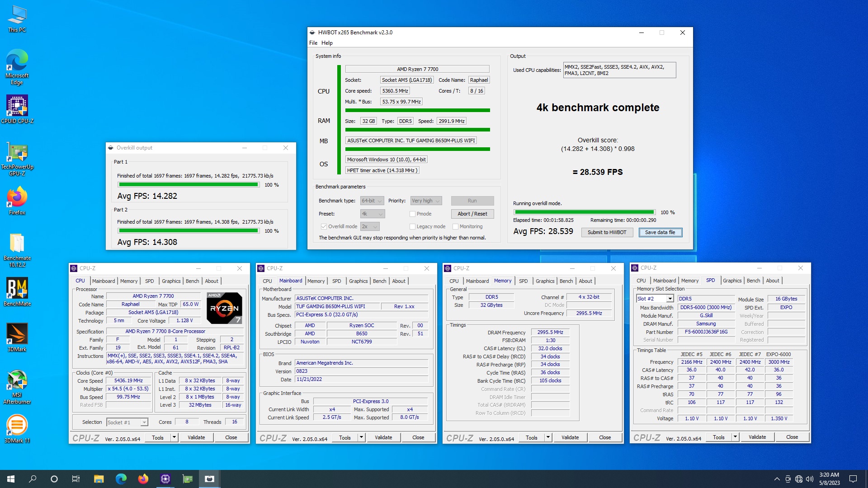Open taskbar Search icon
The image size is (868, 488).
(33, 479)
